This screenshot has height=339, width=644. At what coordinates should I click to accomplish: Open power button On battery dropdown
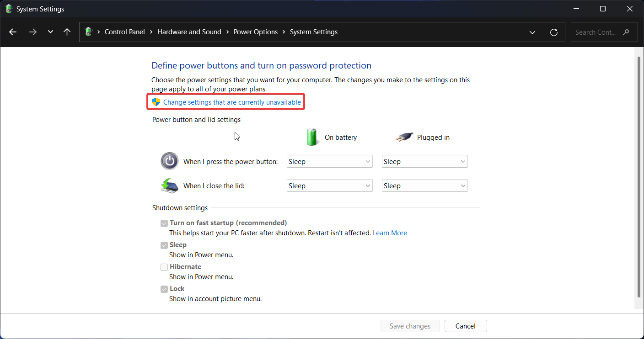[x=330, y=161]
